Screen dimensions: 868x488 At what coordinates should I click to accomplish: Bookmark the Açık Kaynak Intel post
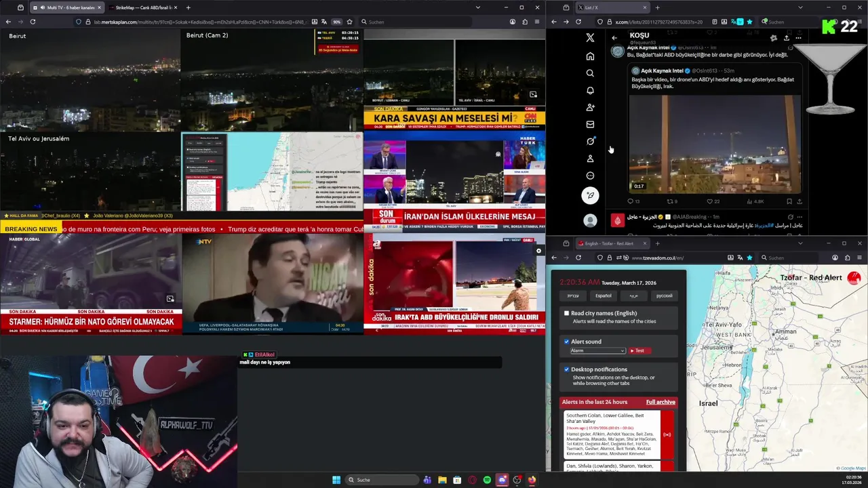[x=789, y=201]
